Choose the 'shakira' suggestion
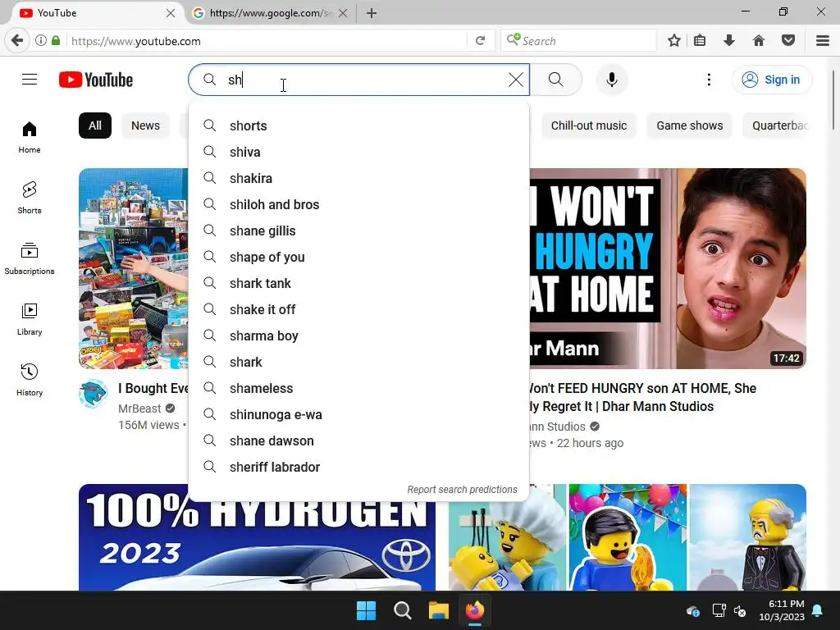840x630 pixels. point(359,178)
